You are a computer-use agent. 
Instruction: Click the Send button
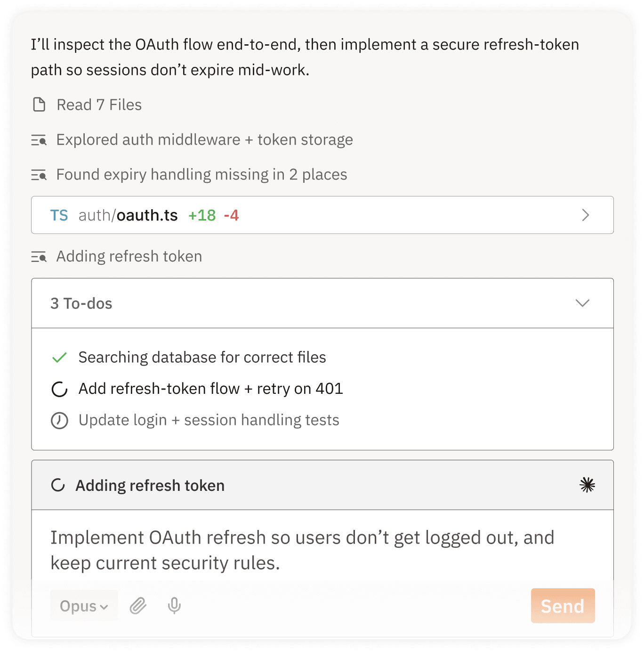click(x=563, y=606)
